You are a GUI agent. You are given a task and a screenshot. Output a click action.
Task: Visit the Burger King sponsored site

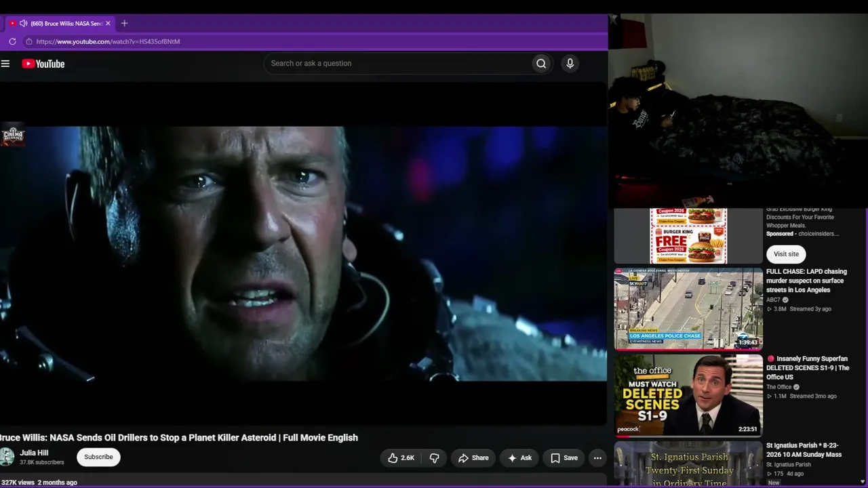786,254
